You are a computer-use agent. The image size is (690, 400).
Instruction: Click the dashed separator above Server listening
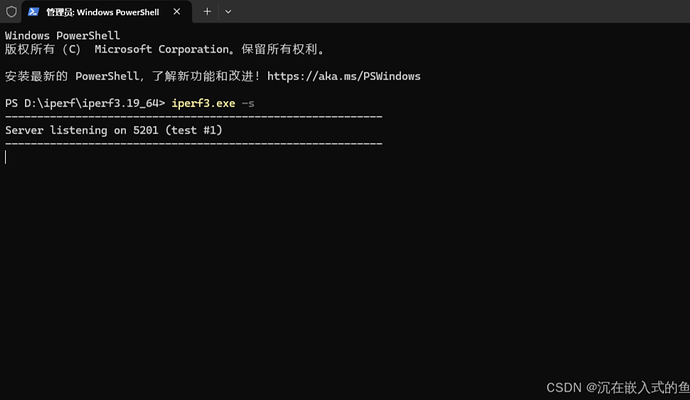193,117
